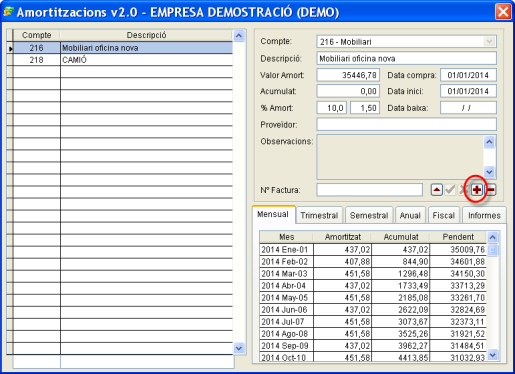Image resolution: width=515 pixels, height=374 pixels.
Task: Click the Acumulat input field
Action: coord(348,91)
